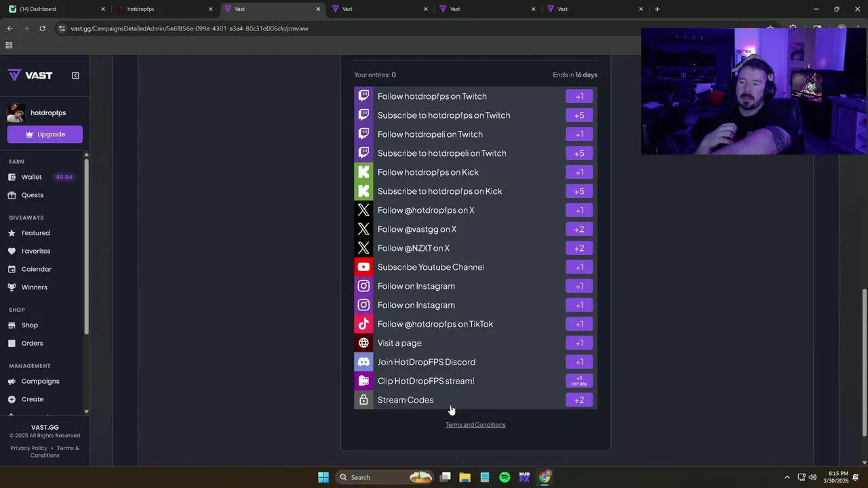Select Follow @hotdropfps on X entry
This screenshot has width=868, height=488.
[x=475, y=210]
